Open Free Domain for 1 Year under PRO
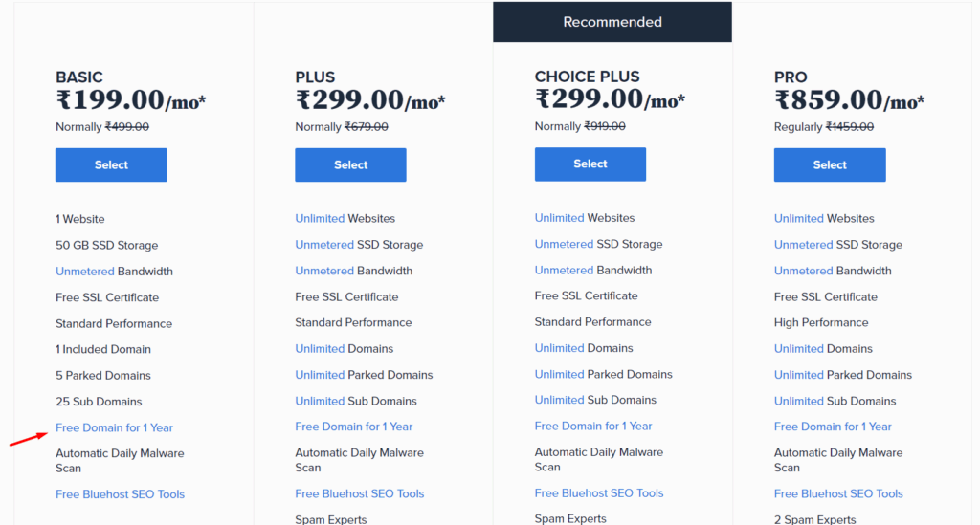The height and width of the screenshot is (525, 980). (833, 427)
